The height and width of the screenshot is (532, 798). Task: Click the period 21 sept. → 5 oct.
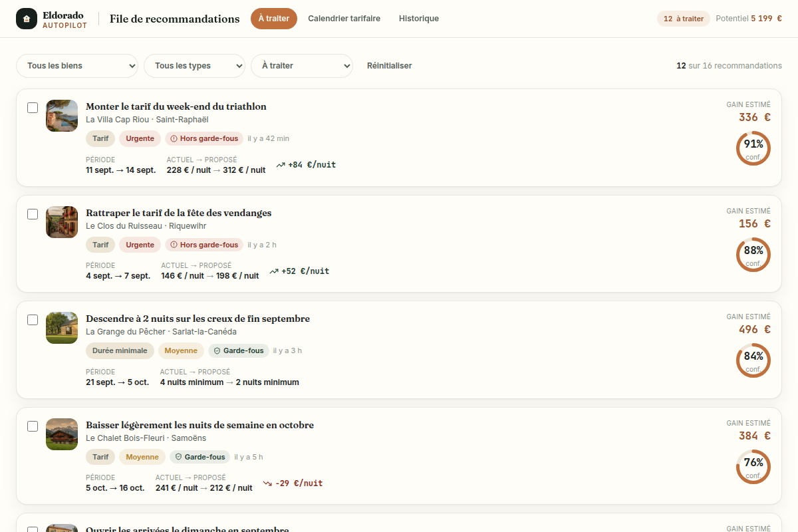point(118,382)
